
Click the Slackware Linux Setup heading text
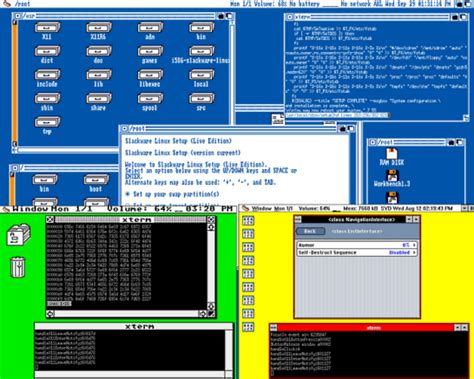[178, 141]
